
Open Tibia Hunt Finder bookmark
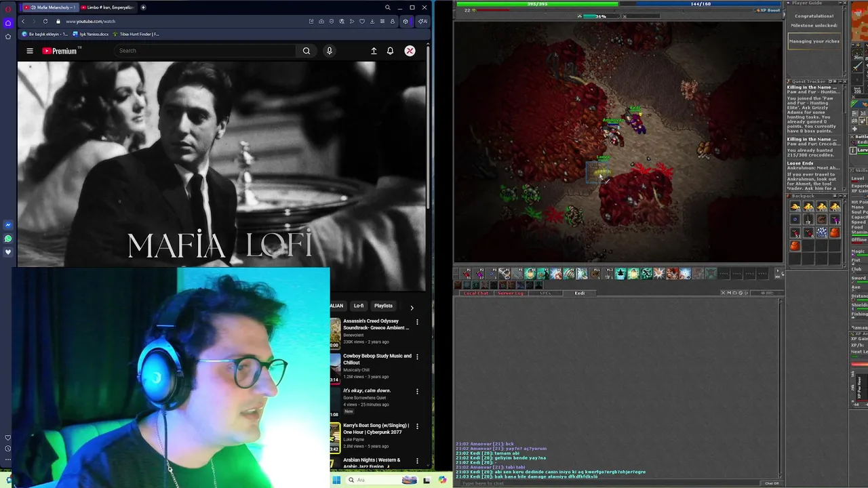136,34
